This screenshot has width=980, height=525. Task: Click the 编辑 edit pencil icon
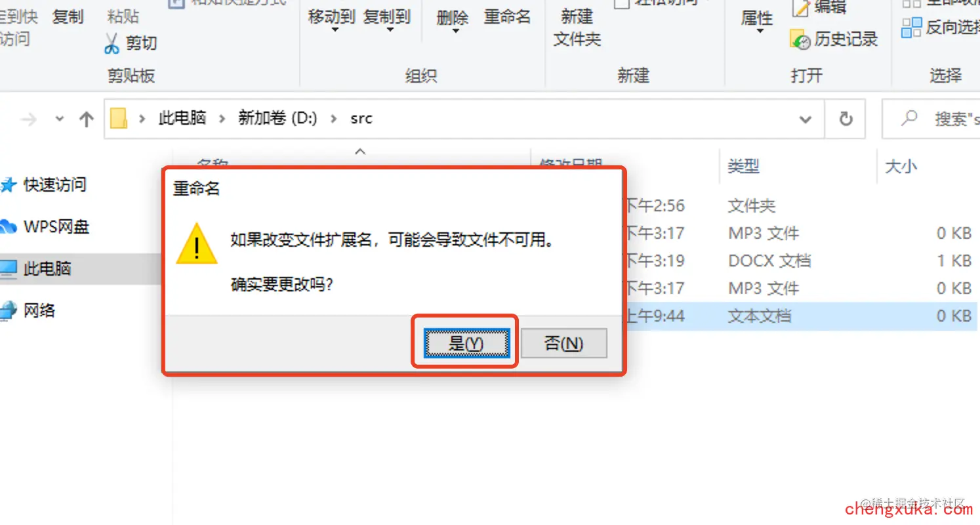[800, 8]
